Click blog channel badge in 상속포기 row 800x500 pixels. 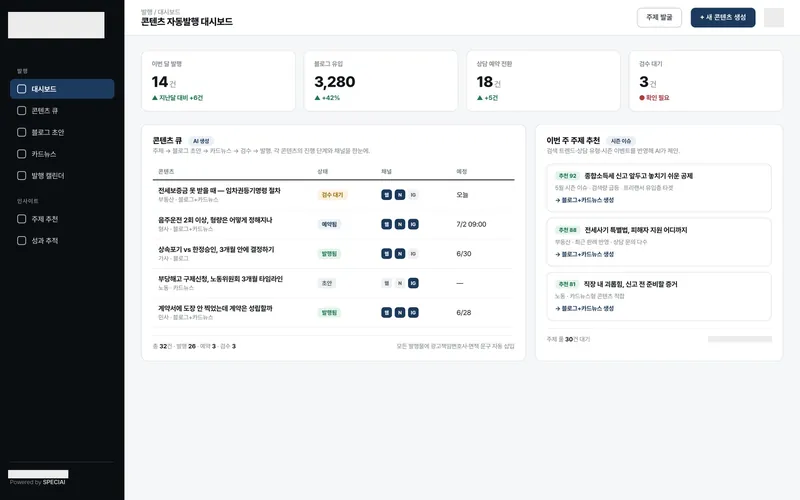click(x=387, y=254)
